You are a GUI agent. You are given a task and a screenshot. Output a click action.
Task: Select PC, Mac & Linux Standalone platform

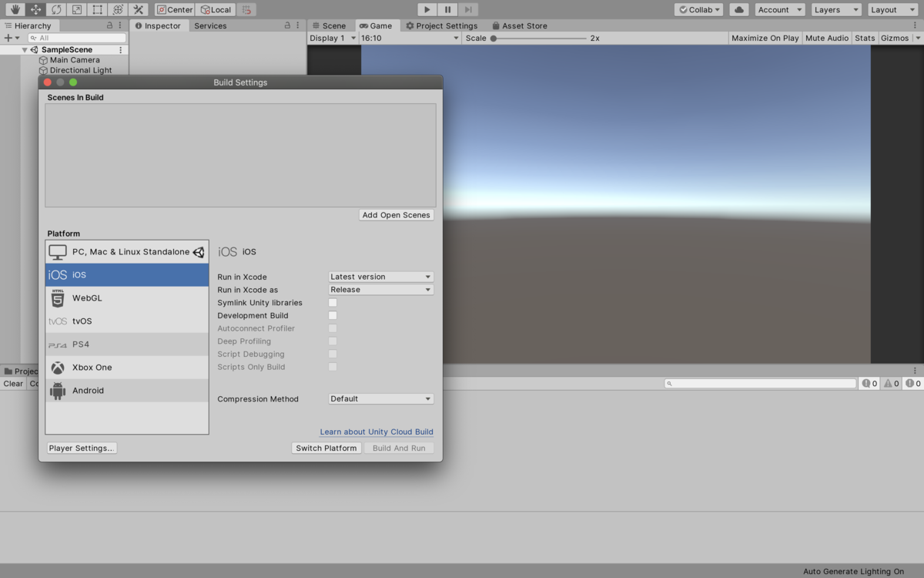pyautogui.click(x=127, y=252)
